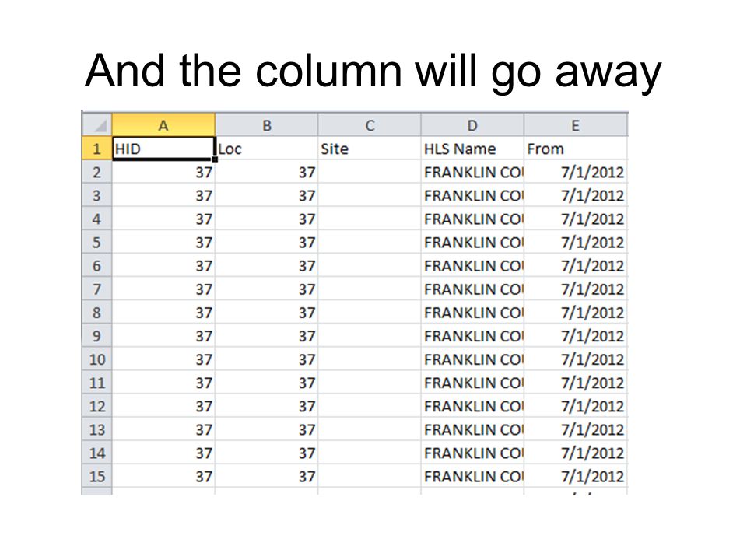Screen dimensions: 747x560
Task: Select row 3 header
Action: pos(97,195)
